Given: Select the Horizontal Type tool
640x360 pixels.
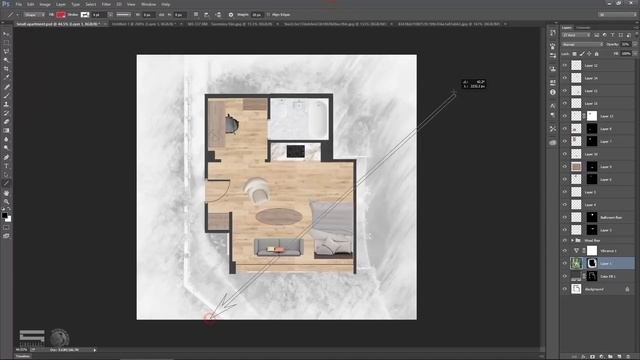Looking at the screenshot, I should click(6, 166).
